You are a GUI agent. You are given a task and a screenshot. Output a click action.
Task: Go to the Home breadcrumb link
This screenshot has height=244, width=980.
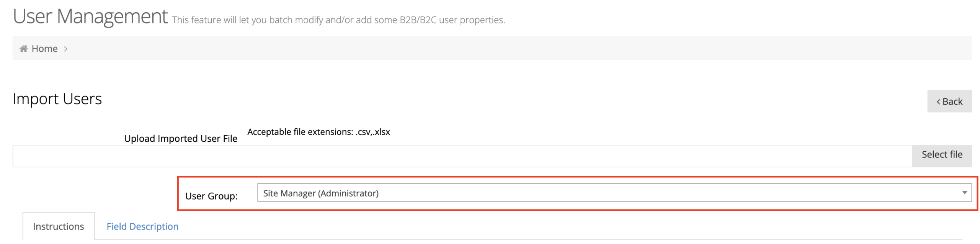[x=44, y=49]
